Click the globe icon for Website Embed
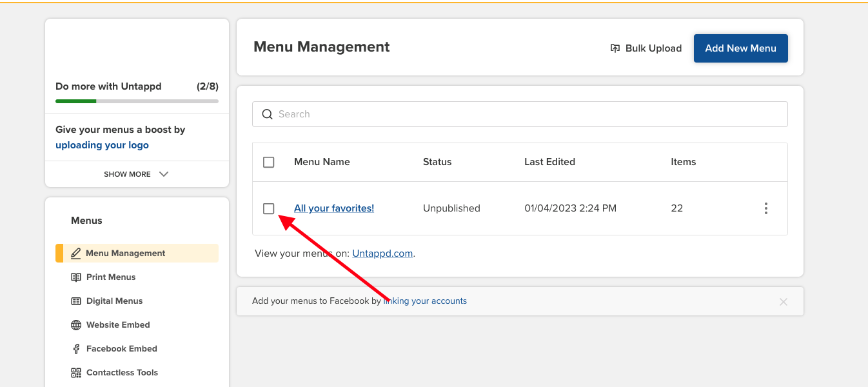The width and height of the screenshot is (868, 387). tap(76, 325)
